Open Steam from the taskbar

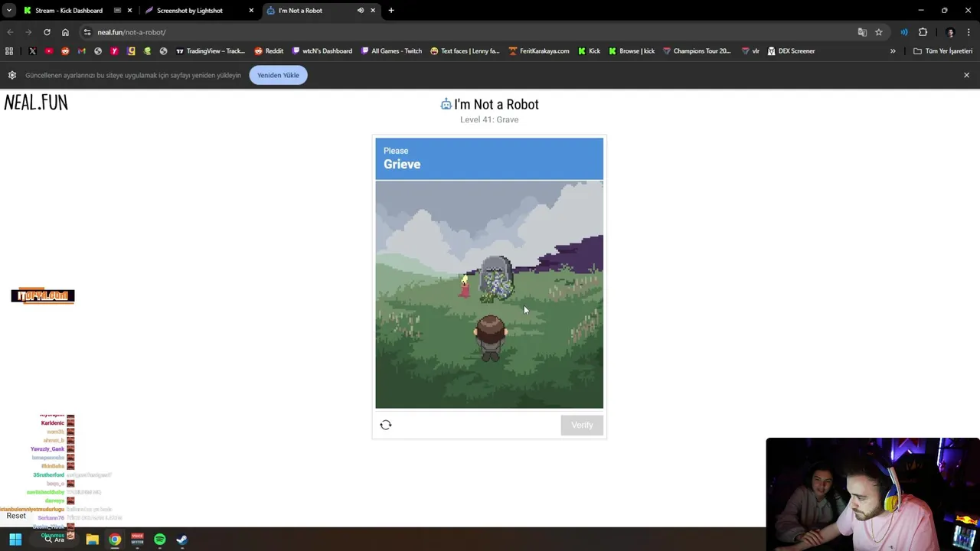click(182, 540)
